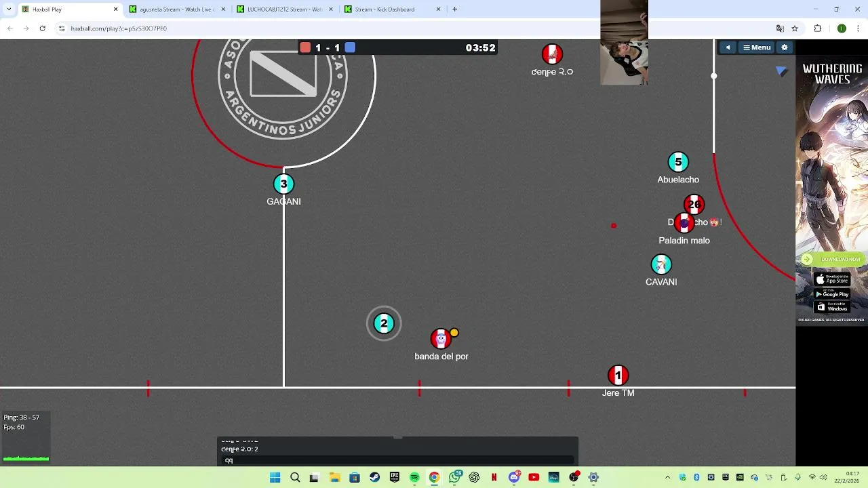Click the Paladin malo name label
The width and height of the screenshot is (868, 488).
coord(684,240)
